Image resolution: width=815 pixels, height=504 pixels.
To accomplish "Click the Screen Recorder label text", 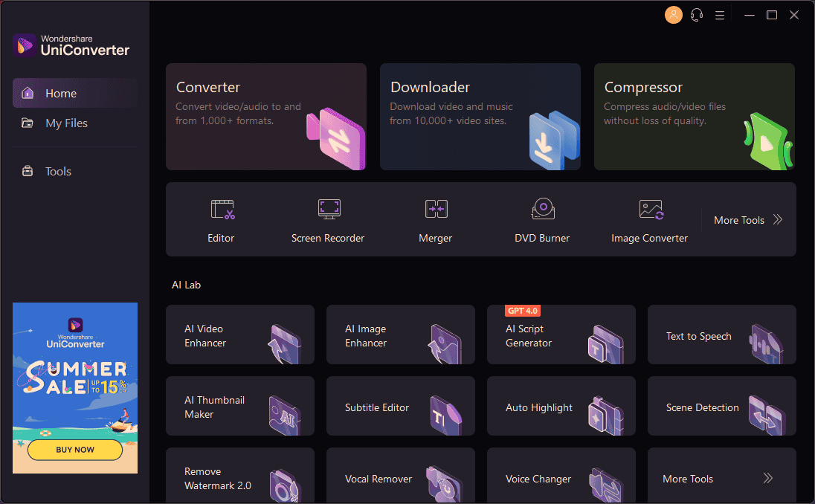I will click(x=327, y=238).
